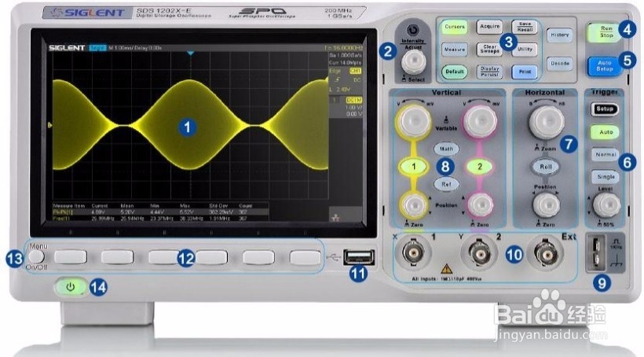644x357 pixels.
Task: Toggle the yellow channel 1 button
Action: pyautogui.click(x=414, y=167)
